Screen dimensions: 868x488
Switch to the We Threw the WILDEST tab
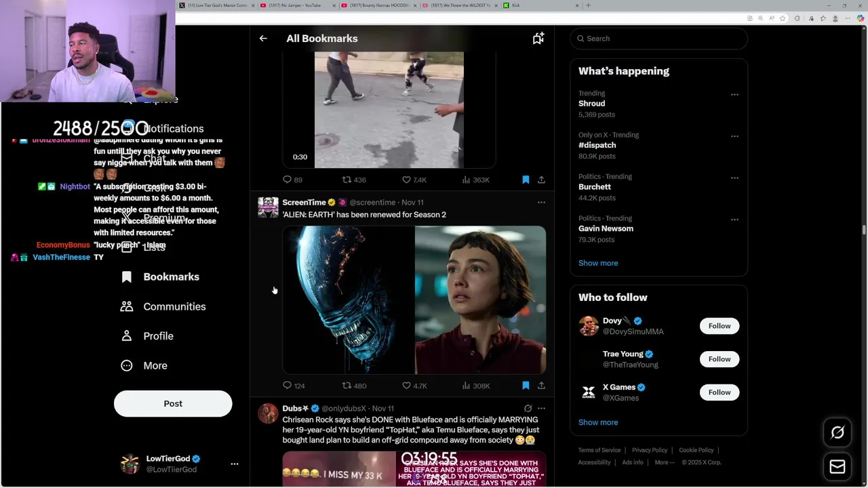460,5
